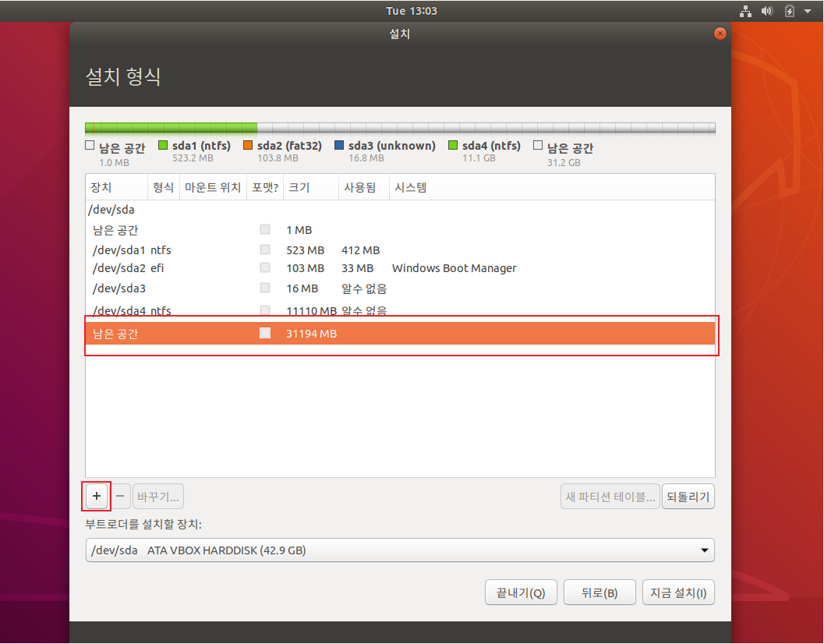Toggle format checkbox for 31194 MB free space
Viewport: 824px width, 644px height.
tap(265, 333)
